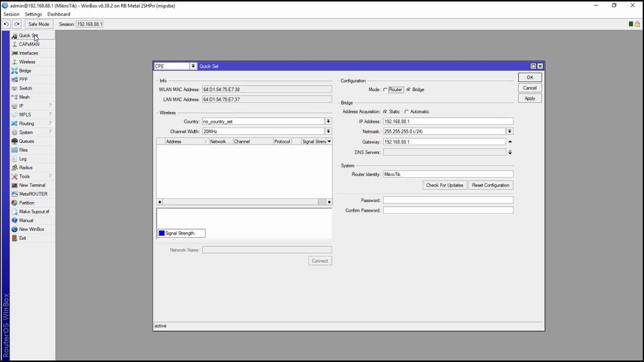
Task: Open the CPE quick set mode dropdown
Action: pyautogui.click(x=193, y=66)
